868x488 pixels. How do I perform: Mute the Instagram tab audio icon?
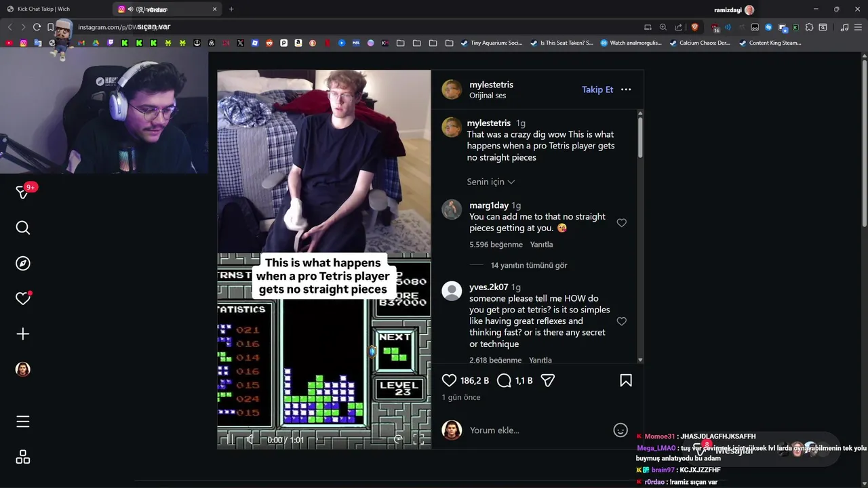click(x=130, y=9)
